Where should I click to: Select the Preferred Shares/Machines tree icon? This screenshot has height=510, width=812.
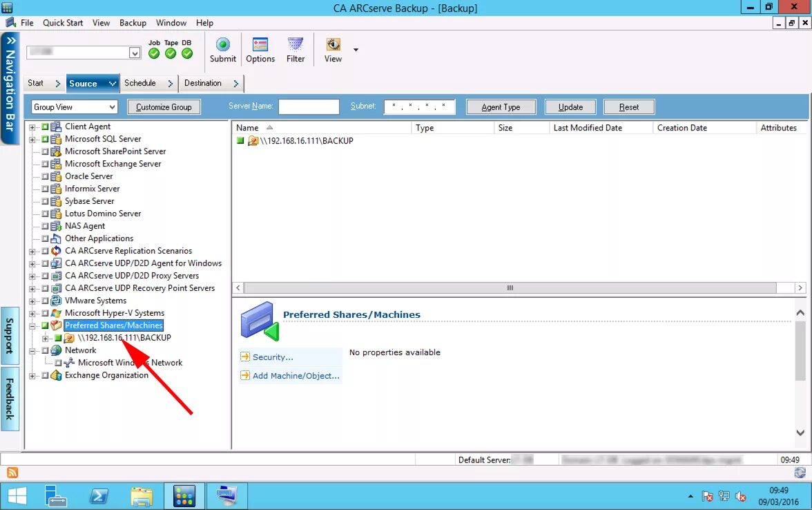click(56, 325)
